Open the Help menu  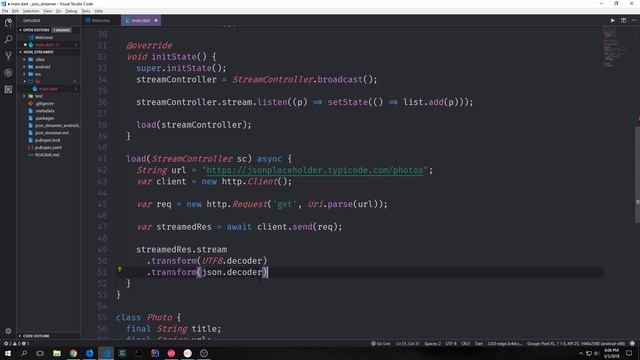(x=99, y=11)
